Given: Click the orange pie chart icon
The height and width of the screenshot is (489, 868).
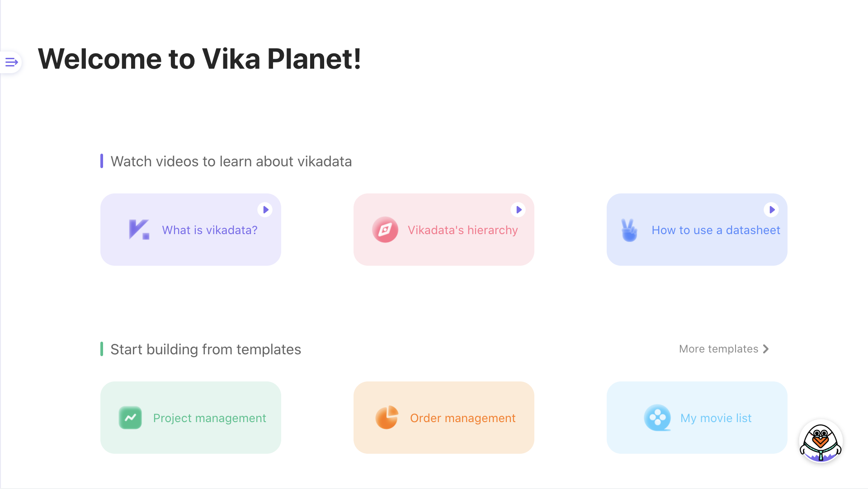Looking at the screenshot, I should 387,418.
